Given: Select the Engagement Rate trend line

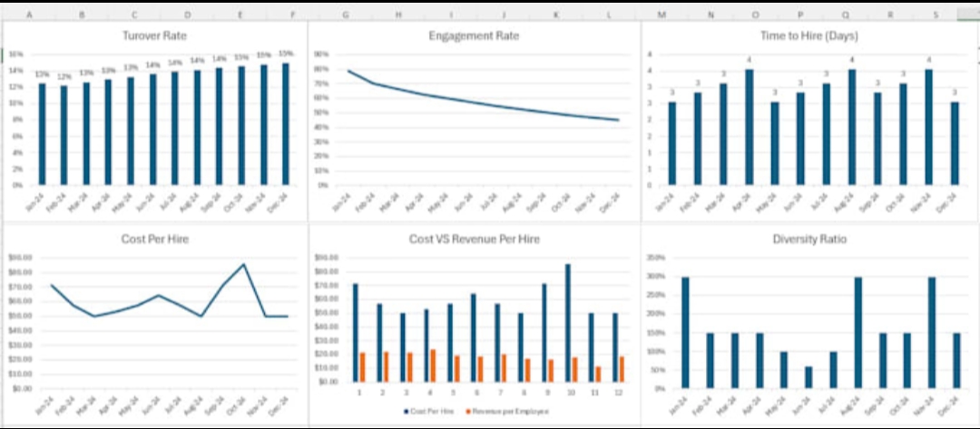Looking at the screenshot, I should click(472, 102).
